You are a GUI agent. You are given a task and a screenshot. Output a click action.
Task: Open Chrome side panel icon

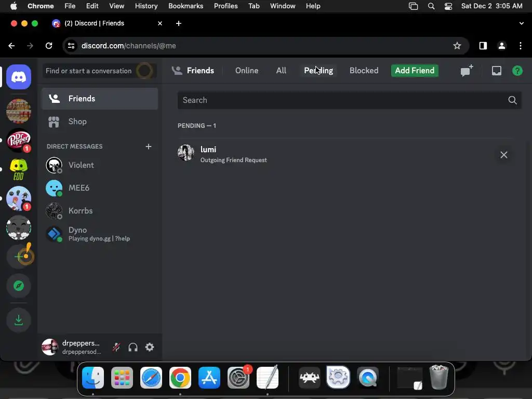[x=483, y=46]
